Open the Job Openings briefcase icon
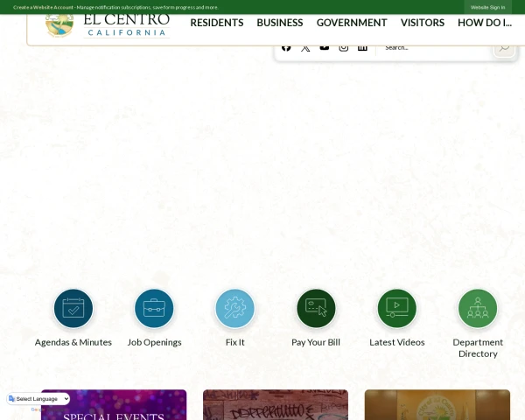This screenshot has width=525, height=420. pyautogui.click(x=154, y=308)
